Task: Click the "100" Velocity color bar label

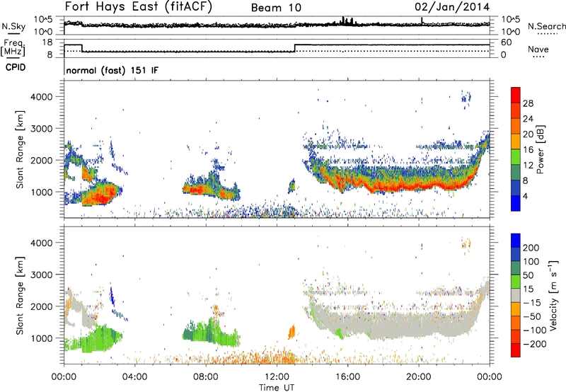Action: click(531, 261)
